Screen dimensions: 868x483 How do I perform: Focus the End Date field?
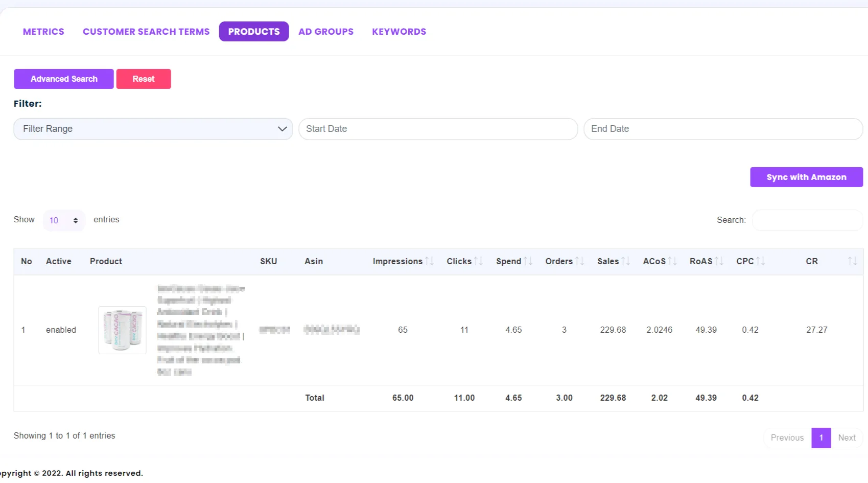click(723, 129)
